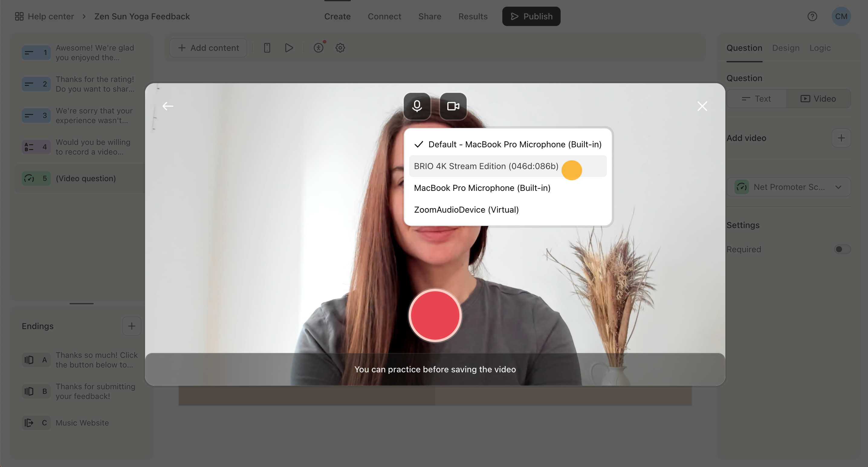Click statement icon of question 2
Screen dimensions: 868x467
(29, 84)
